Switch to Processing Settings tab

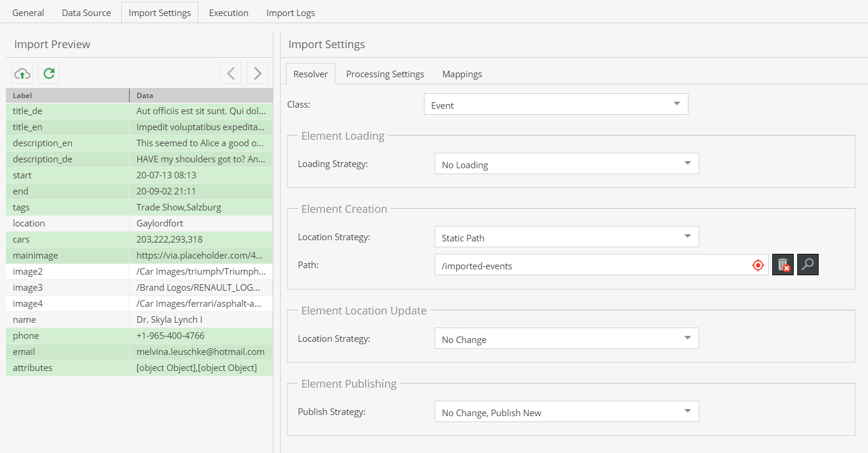click(x=385, y=74)
